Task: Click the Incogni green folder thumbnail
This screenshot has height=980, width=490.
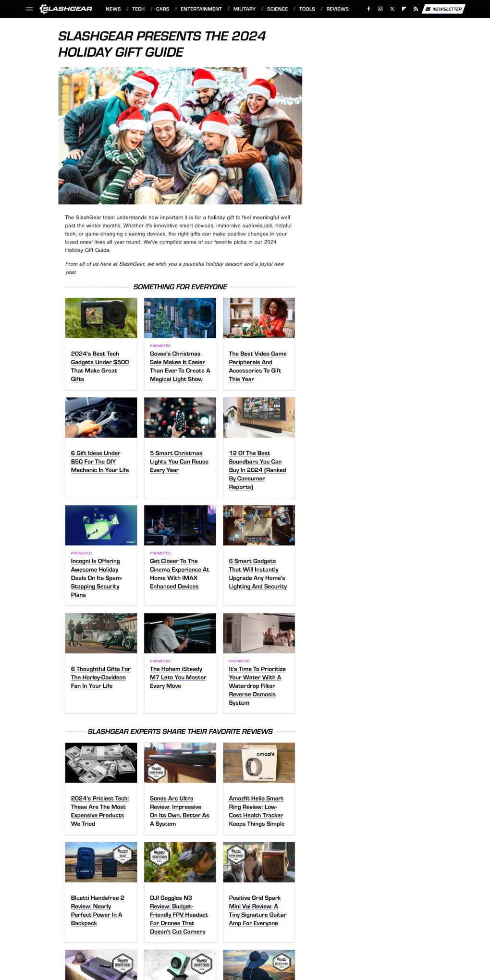Action: pyautogui.click(x=101, y=525)
